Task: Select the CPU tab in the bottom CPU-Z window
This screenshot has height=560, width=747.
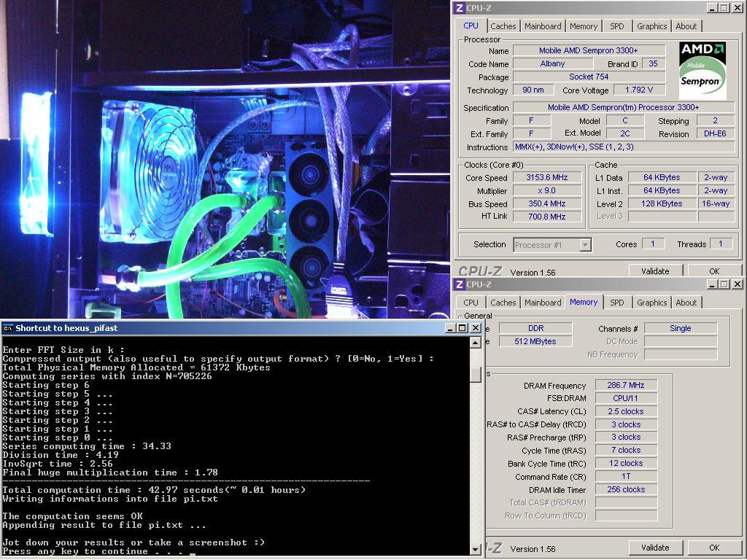Action: pos(471,303)
